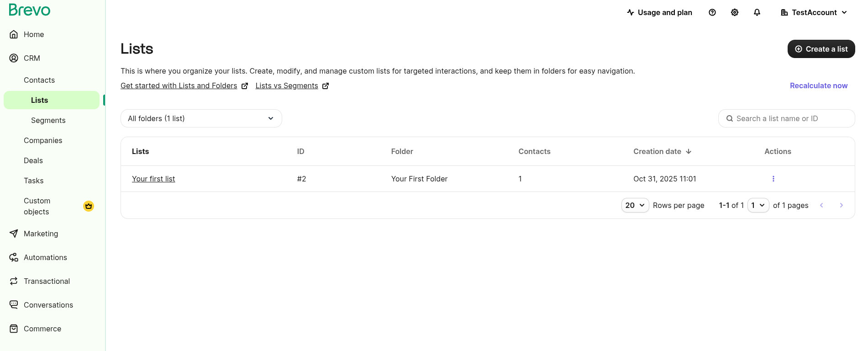This screenshot has height=351, width=868.
Task: Click the Custom objects crown upgrade icon
Action: tap(89, 206)
